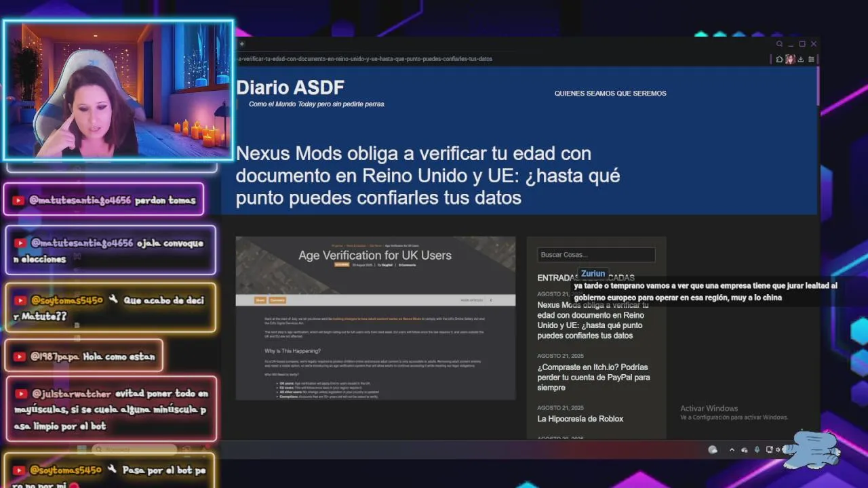
Task: Click the cloud sync tray icon
Action: [x=745, y=449]
